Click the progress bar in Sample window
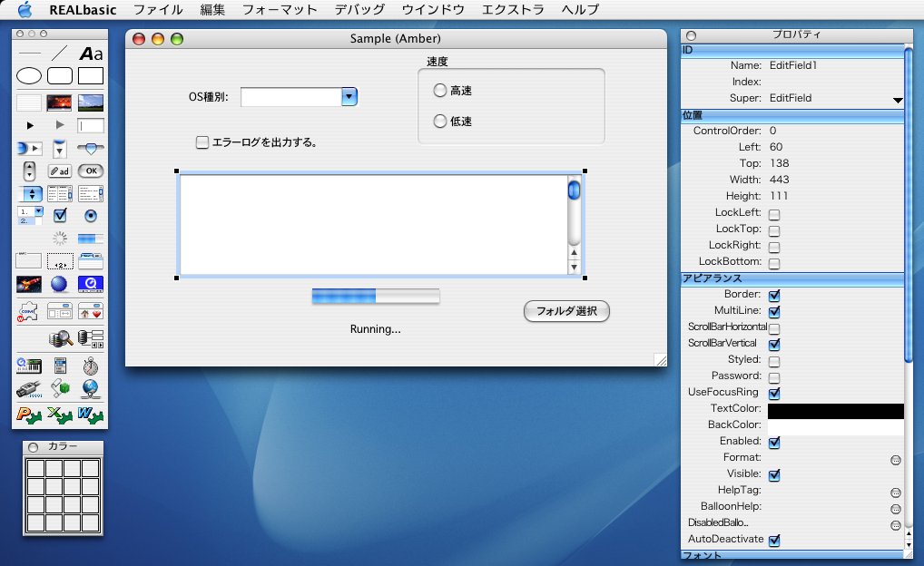Viewport: 924px width, 566px height. point(376,296)
